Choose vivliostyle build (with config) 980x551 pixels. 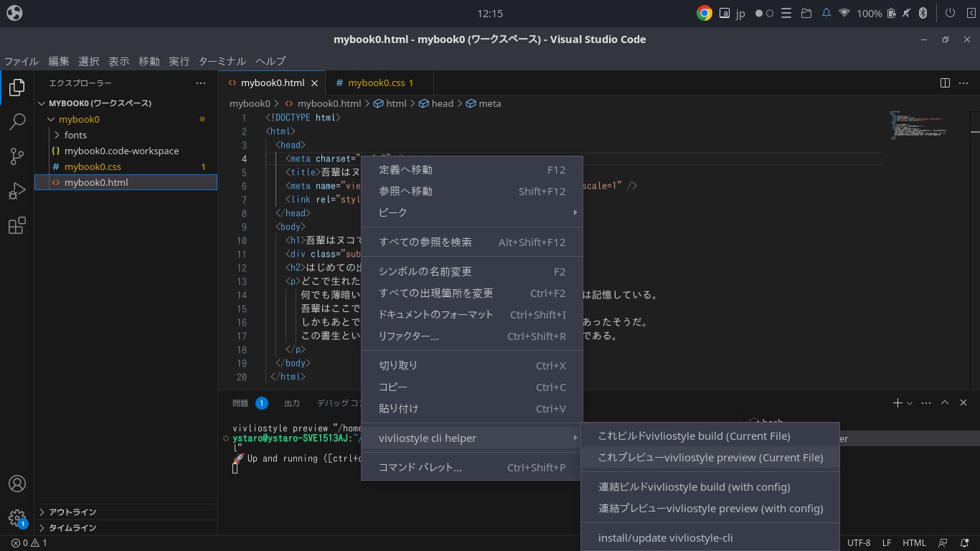tap(710, 486)
